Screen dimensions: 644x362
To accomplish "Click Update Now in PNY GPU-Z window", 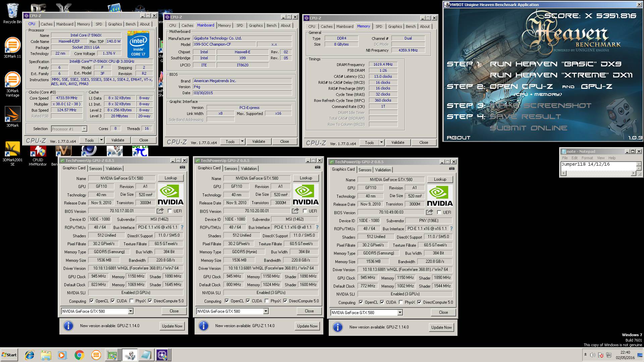I will pos(441,327).
